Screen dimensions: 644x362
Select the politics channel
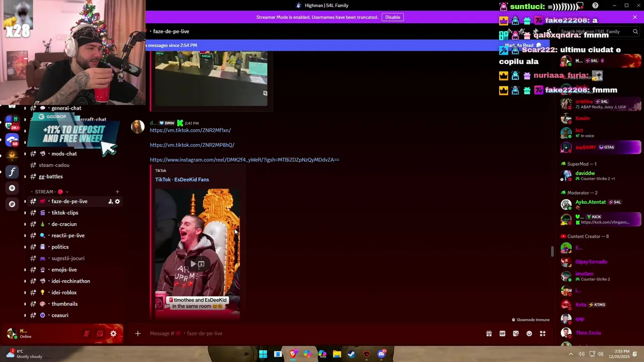click(x=60, y=247)
